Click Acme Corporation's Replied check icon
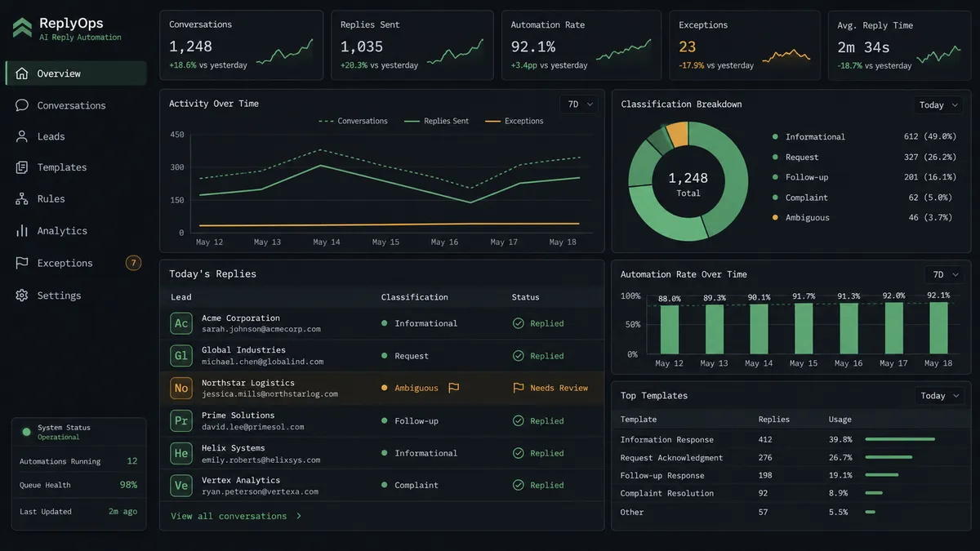 (518, 323)
